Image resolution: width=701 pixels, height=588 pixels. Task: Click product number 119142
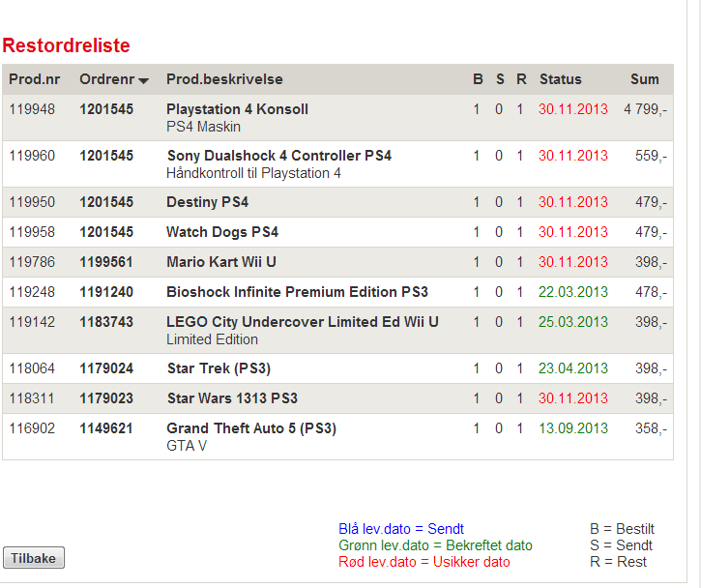tap(32, 322)
